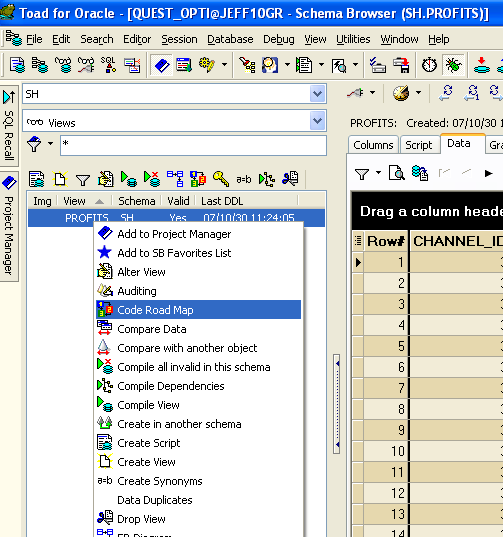Click the refresh arrows icon in right pane
The height and width of the screenshot is (537, 503).
coord(446,93)
